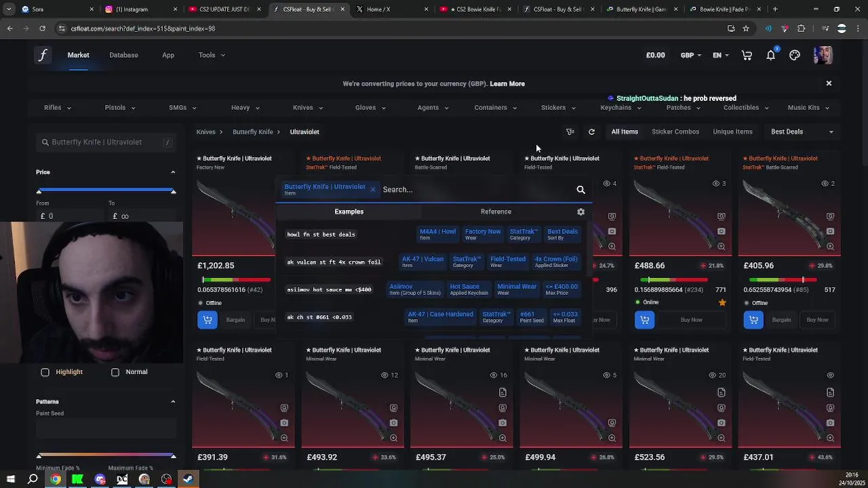Open the Tools menu dropdown

pos(212,55)
